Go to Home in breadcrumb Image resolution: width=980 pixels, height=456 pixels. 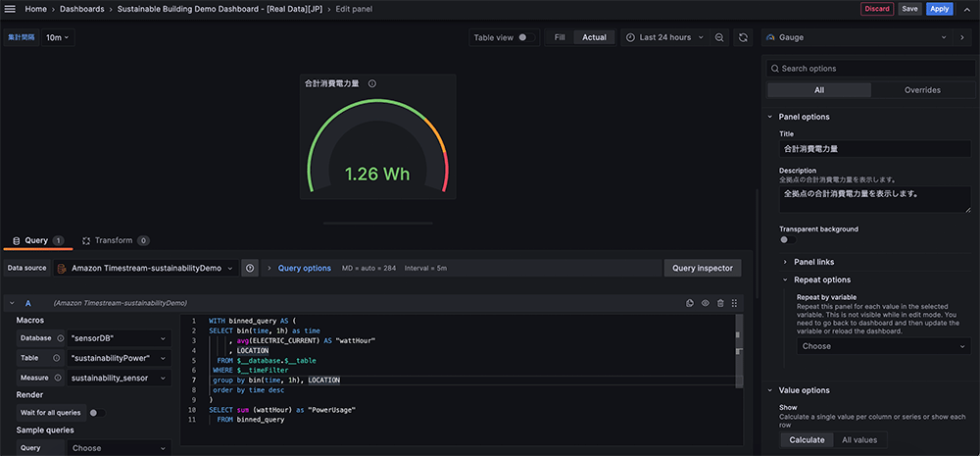pyautogui.click(x=36, y=9)
